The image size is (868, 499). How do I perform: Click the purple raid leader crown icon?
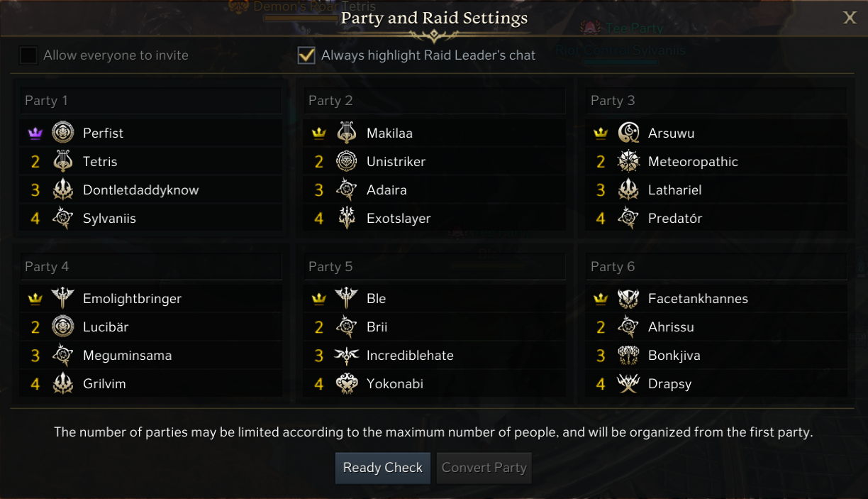[x=35, y=133]
